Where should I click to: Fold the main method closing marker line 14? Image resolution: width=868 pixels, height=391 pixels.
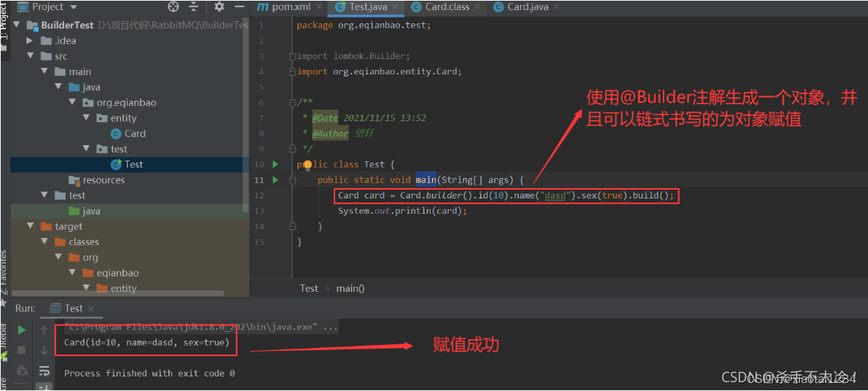pos(293,226)
